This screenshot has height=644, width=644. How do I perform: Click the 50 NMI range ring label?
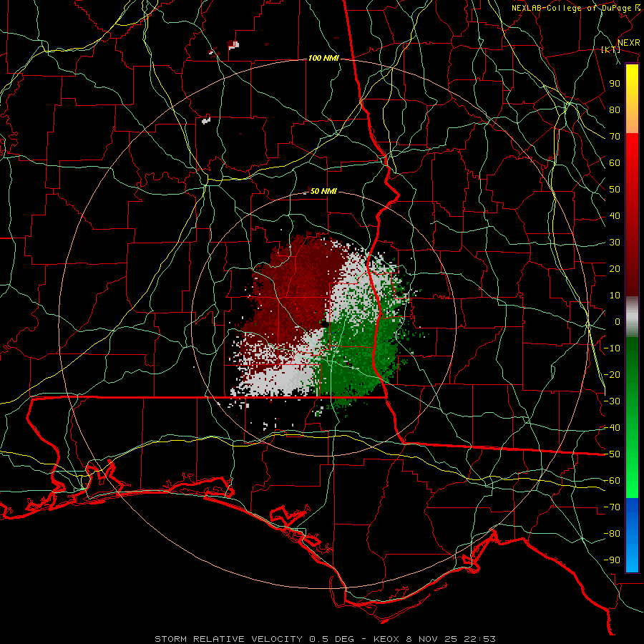point(323,191)
